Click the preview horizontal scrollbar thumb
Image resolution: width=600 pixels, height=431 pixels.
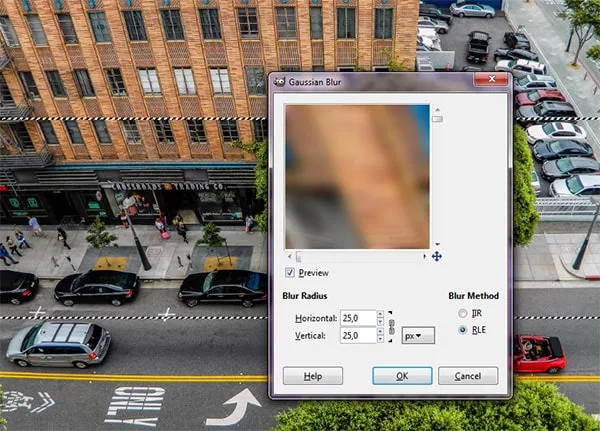click(299, 256)
